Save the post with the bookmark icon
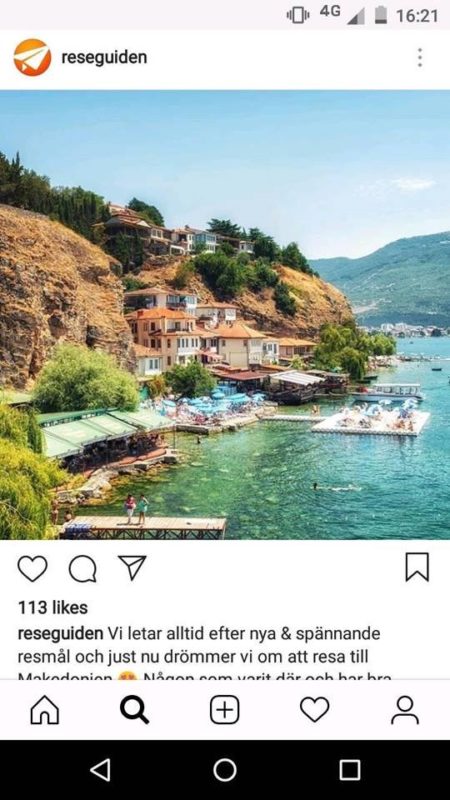This screenshot has width=450, height=800. click(x=417, y=567)
